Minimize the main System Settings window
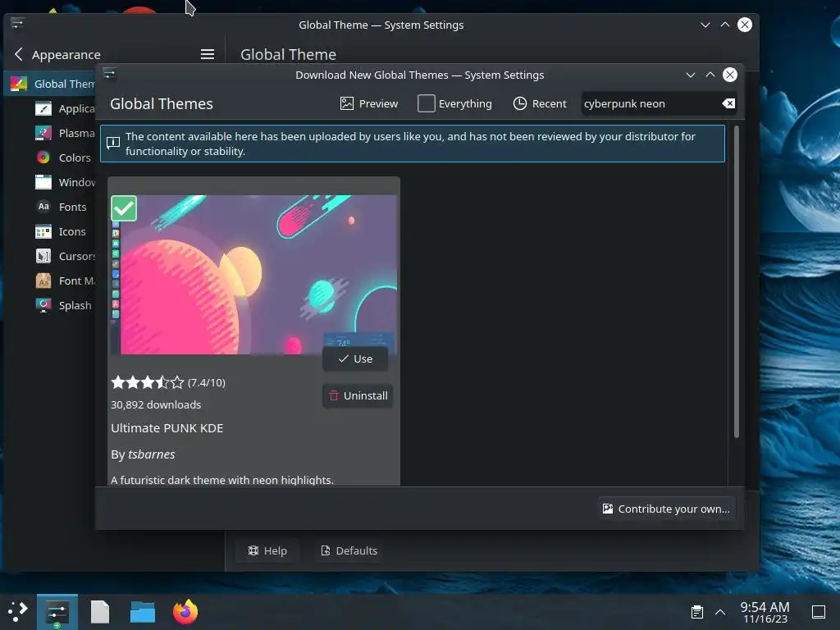 pos(705,25)
